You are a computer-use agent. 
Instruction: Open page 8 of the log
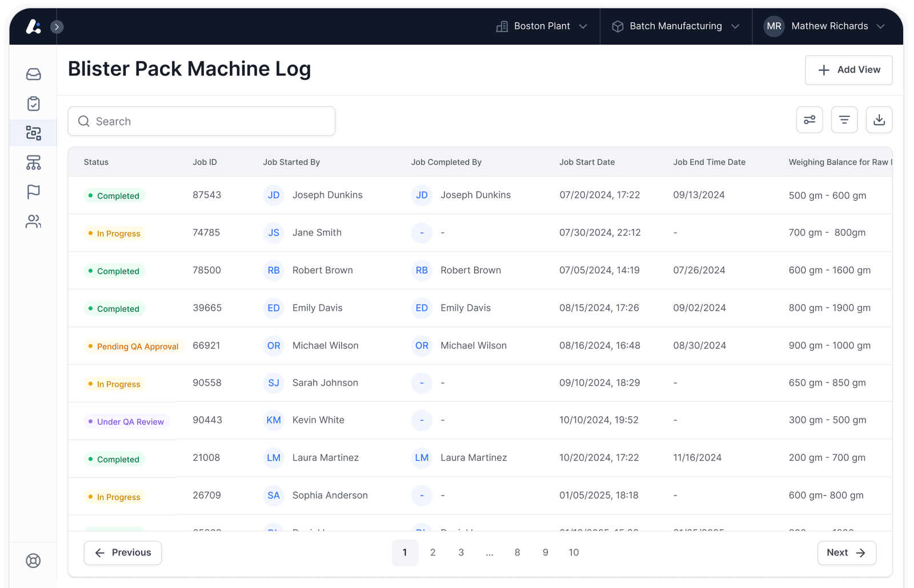click(x=517, y=553)
